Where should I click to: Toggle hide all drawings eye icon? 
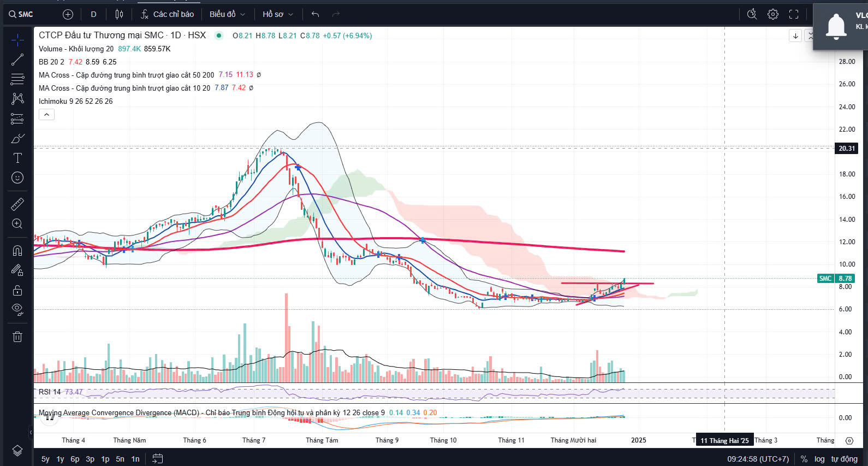click(x=17, y=310)
